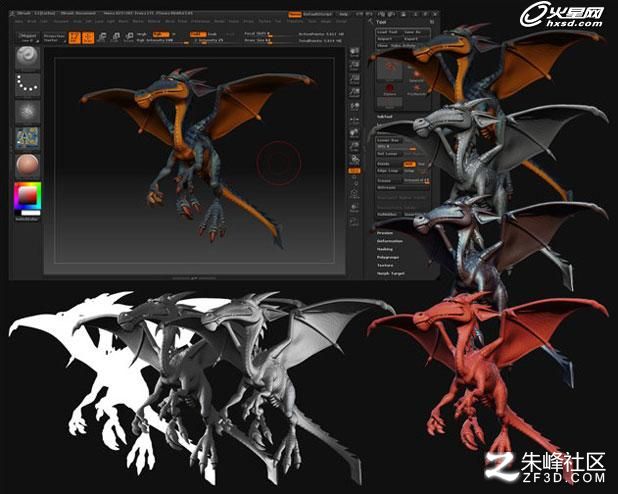Select the Scale transform icon in top shelf

pos(116,37)
